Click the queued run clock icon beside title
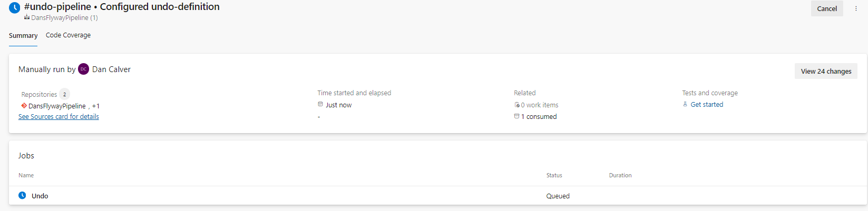Screen dimensions: 868x211 coord(14,8)
